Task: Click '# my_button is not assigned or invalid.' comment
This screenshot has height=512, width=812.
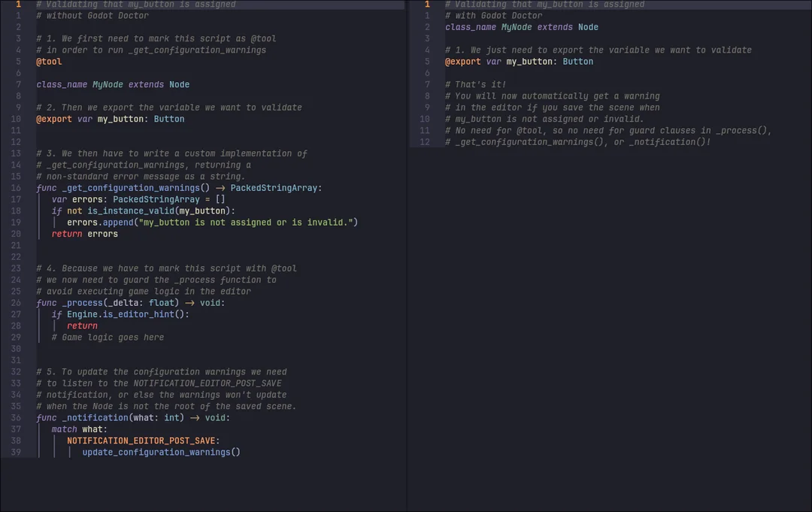Action: point(544,119)
